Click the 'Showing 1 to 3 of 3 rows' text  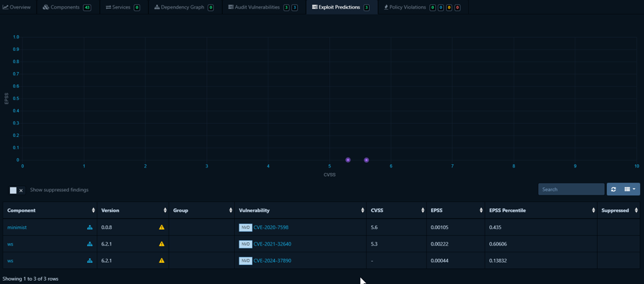[x=30, y=279]
